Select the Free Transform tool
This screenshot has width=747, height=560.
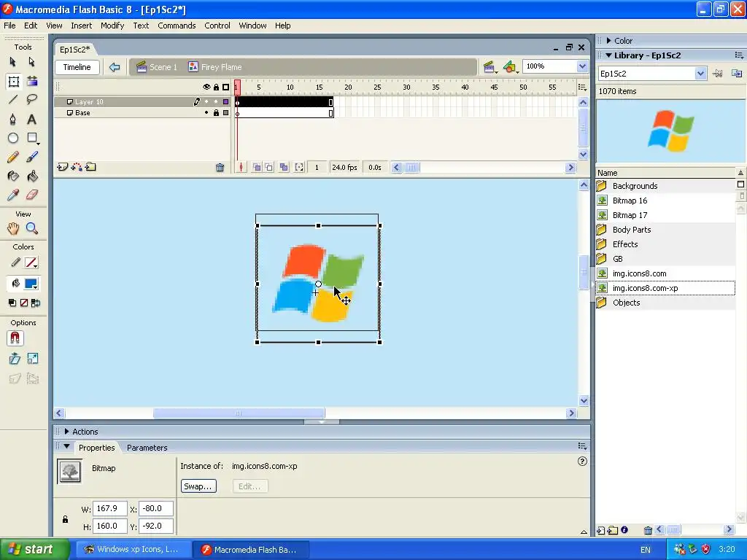coord(13,82)
